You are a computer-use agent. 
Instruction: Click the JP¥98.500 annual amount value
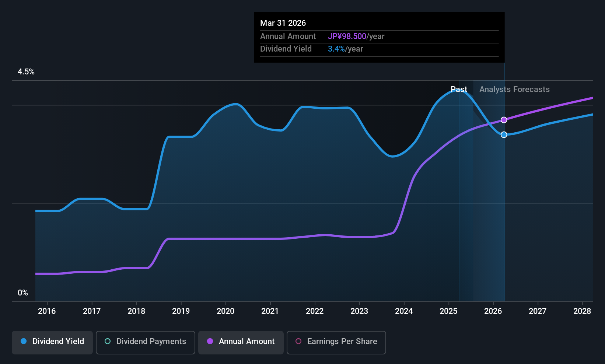[347, 36]
